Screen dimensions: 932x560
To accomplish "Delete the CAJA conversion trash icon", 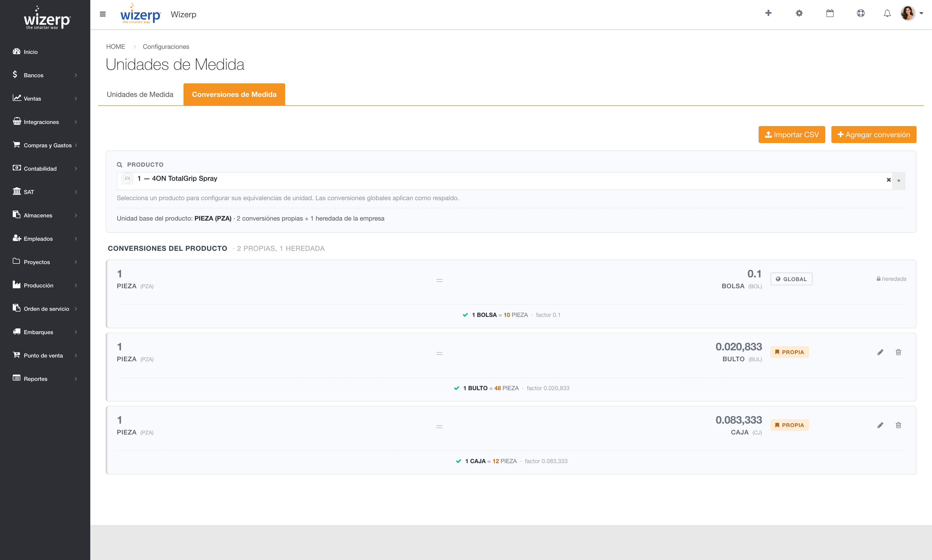I will coord(898,425).
